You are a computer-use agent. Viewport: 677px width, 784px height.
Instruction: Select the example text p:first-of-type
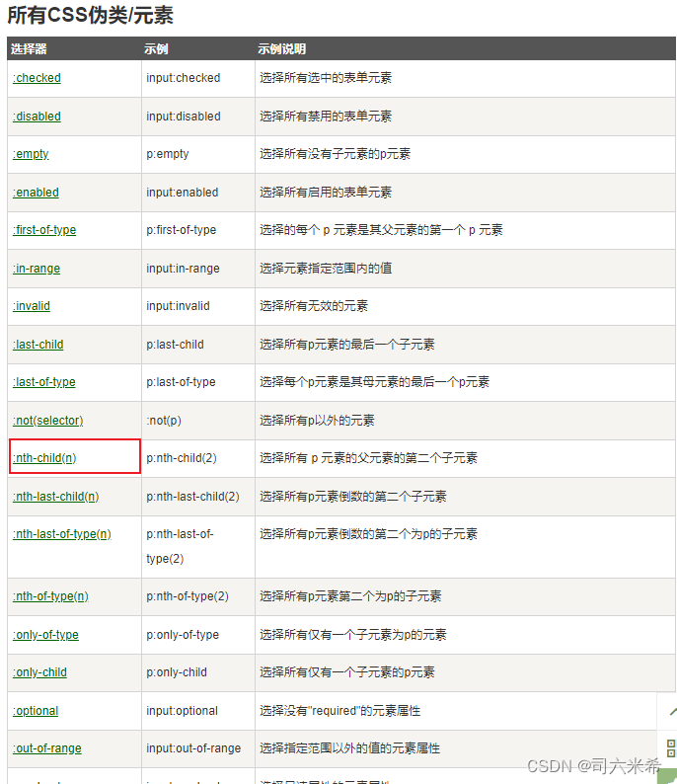tap(182, 230)
